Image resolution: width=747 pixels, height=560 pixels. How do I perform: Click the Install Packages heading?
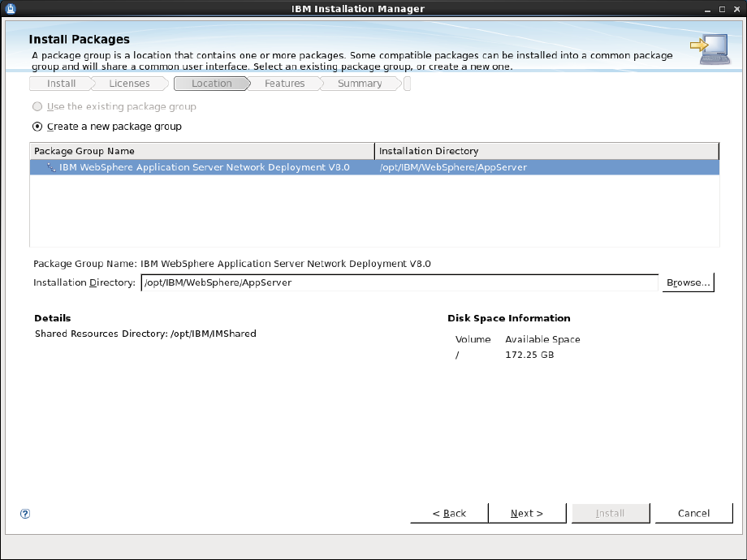pos(79,40)
